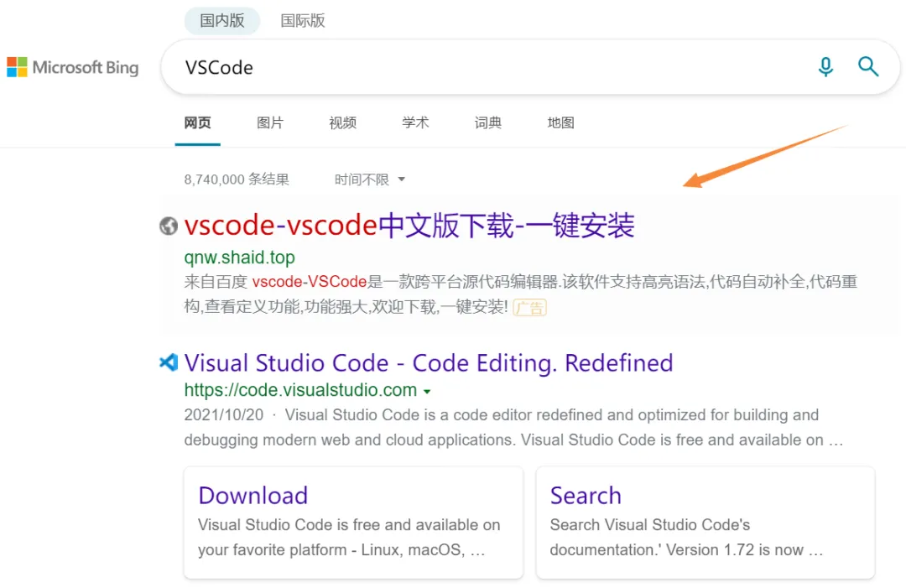Viewport: 906px width, 588px height.
Task: Open Visual Studio Code - Code Editing. Redefined link
Action: point(429,362)
